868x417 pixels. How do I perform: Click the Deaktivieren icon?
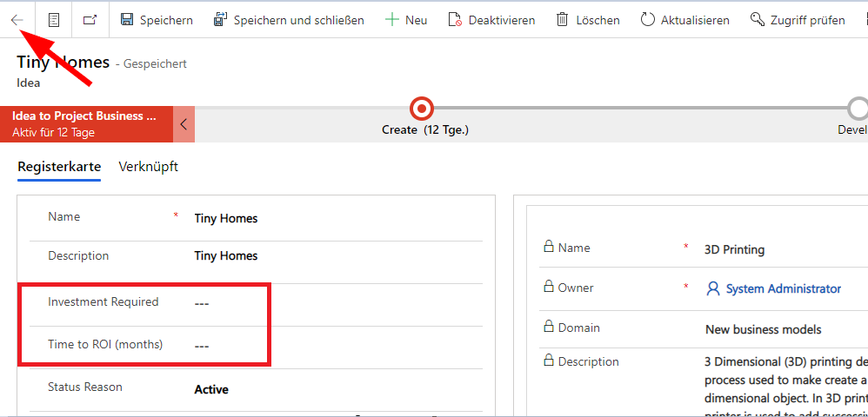point(455,20)
